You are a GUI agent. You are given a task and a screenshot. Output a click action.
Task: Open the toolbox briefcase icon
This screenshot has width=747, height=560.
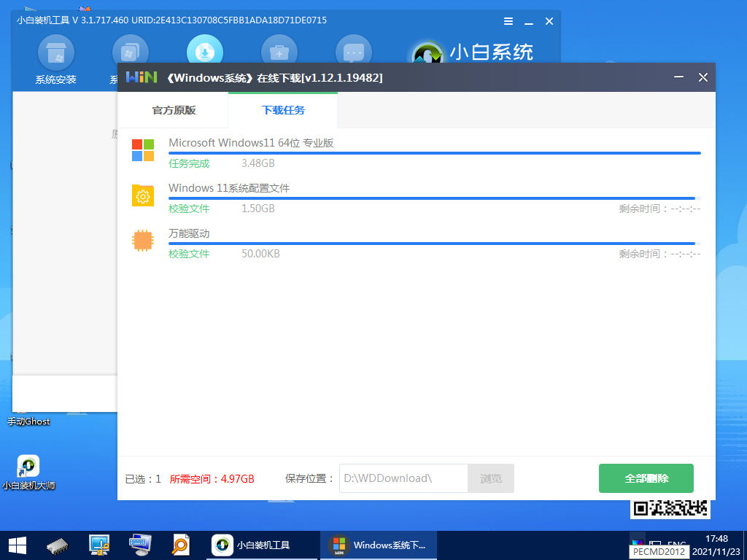279,52
